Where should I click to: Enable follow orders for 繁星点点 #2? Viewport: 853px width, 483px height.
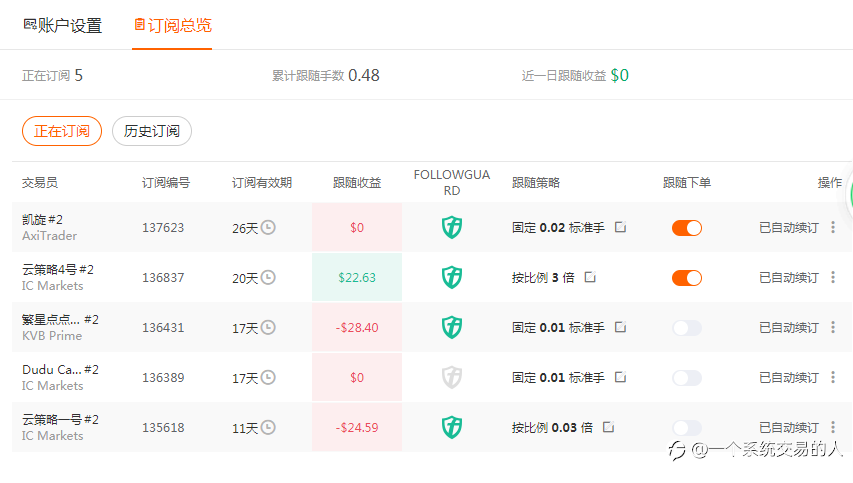pyautogui.click(x=687, y=328)
